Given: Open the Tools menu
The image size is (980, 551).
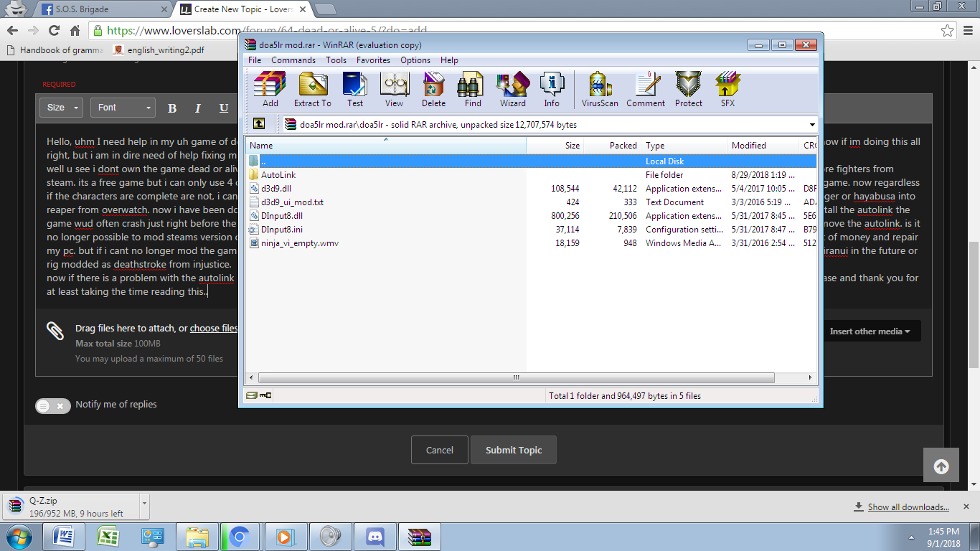Looking at the screenshot, I should pyautogui.click(x=336, y=60).
